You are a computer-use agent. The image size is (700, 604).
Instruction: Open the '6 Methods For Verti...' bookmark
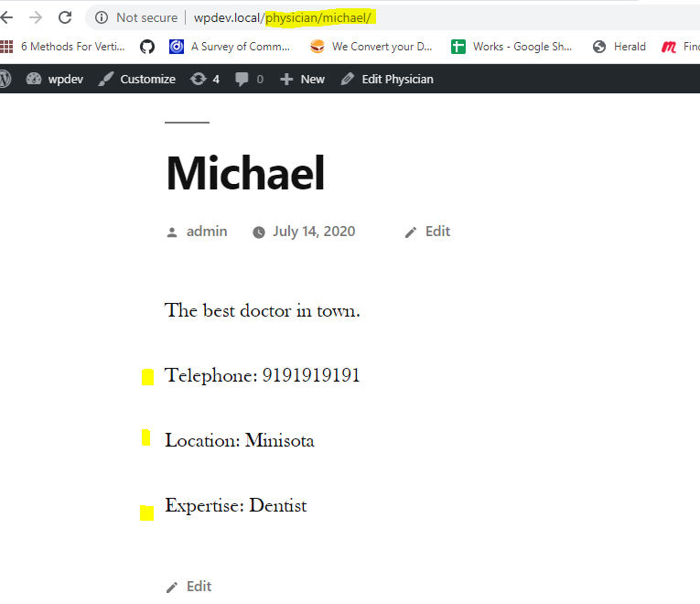pyautogui.click(x=73, y=47)
